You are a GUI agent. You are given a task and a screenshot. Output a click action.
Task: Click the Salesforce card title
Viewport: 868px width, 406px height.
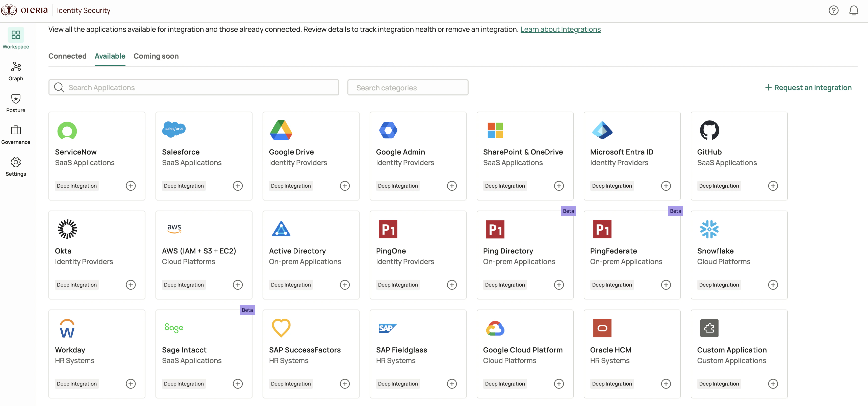pos(181,152)
